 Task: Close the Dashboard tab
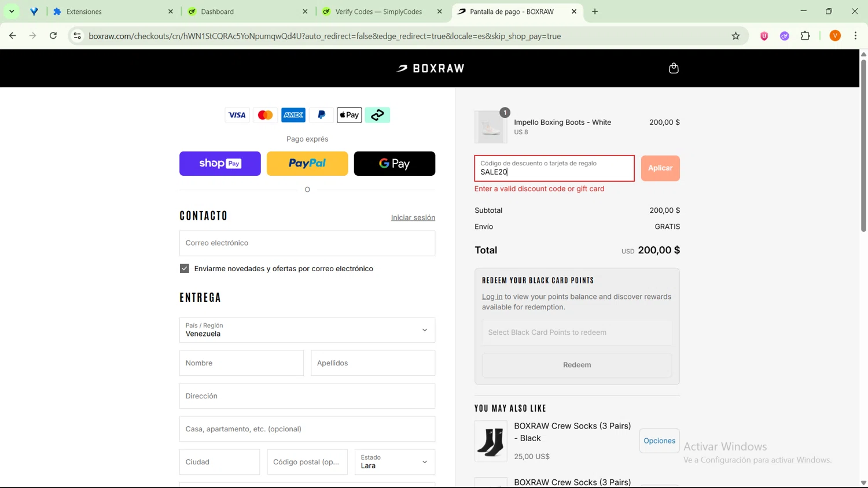(305, 12)
